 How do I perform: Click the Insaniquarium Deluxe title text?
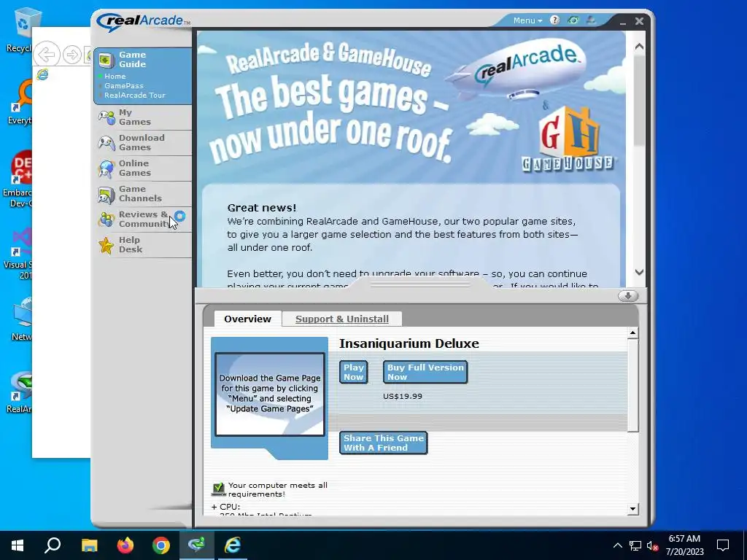point(409,343)
